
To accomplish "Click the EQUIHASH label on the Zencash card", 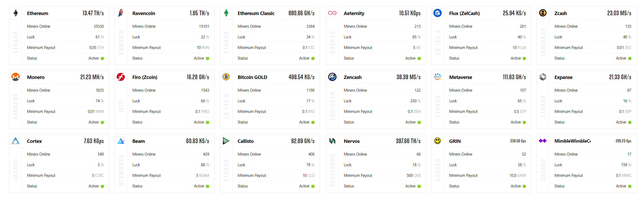I will point(332,106).
